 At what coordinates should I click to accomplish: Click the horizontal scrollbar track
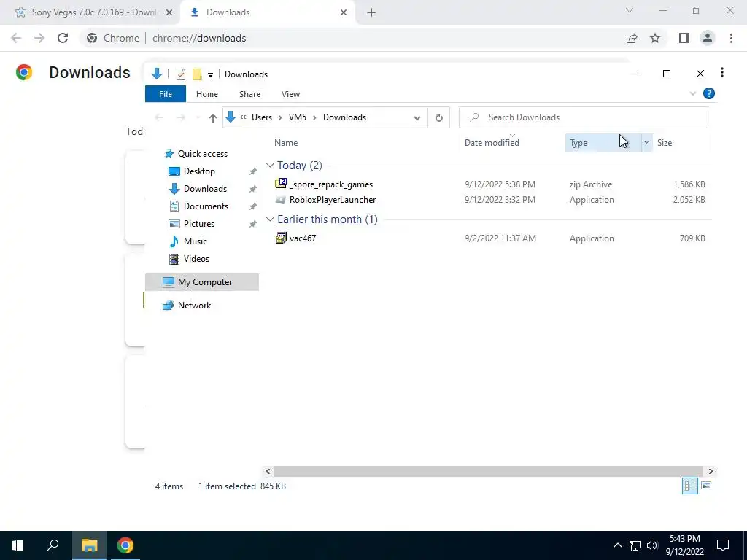pyautogui.click(x=488, y=472)
